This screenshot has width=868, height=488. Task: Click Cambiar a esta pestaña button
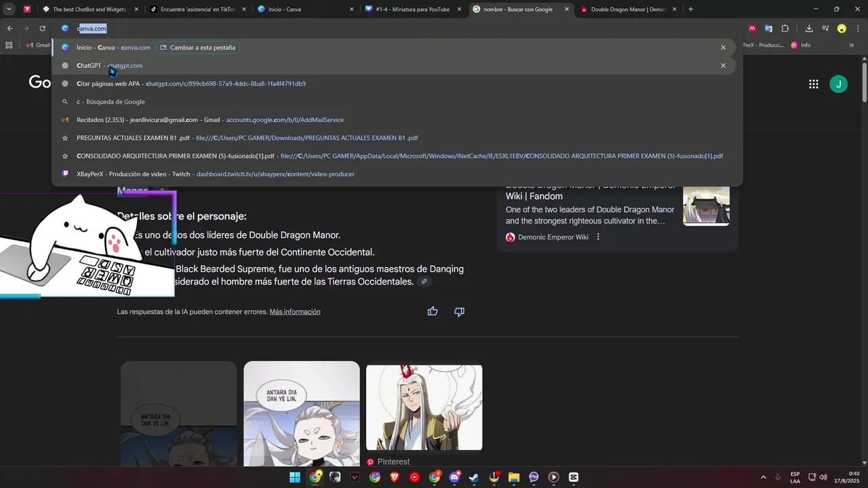197,47
